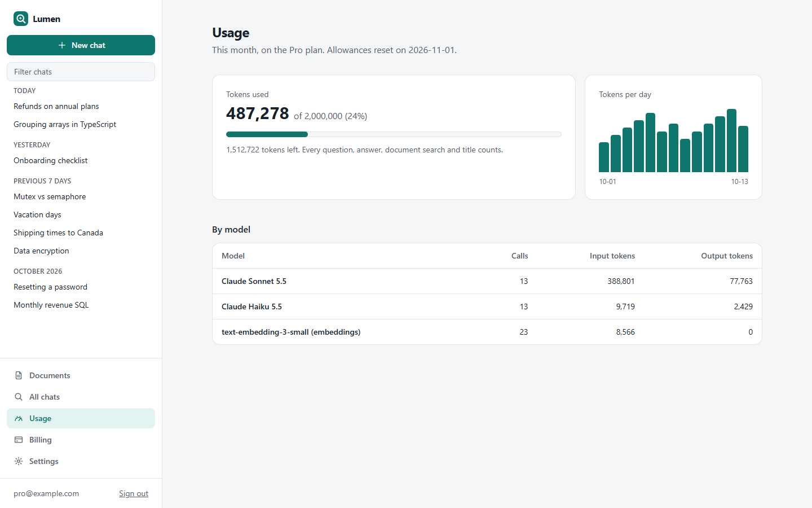The image size is (812, 508).
Task: Click the Usage gauge icon
Action: coord(19,418)
